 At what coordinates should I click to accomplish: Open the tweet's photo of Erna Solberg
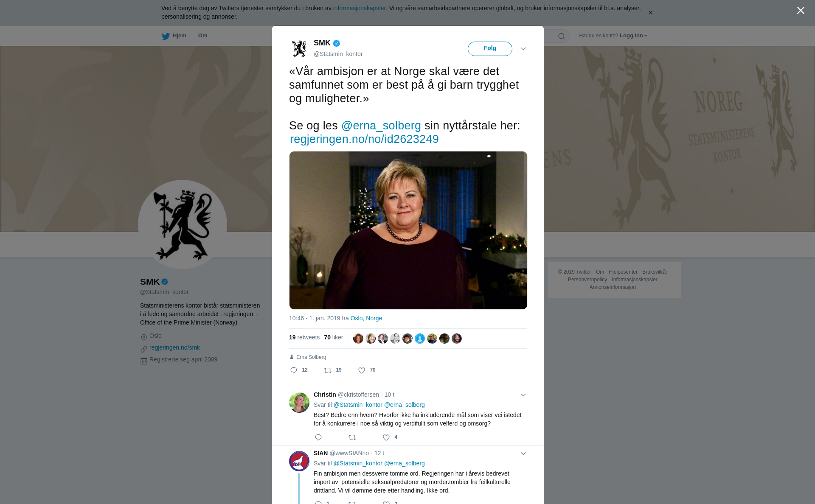[408, 230]
